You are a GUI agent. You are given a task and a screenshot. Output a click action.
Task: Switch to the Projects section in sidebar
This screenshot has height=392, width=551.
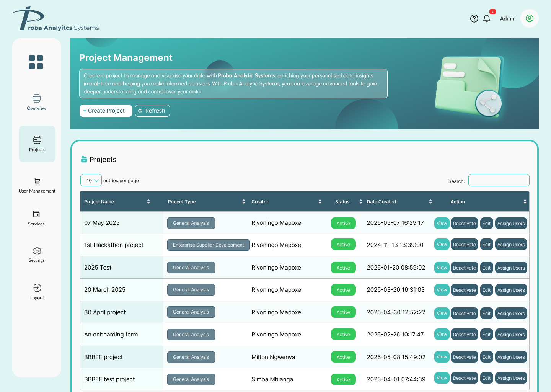click(37, 144)
